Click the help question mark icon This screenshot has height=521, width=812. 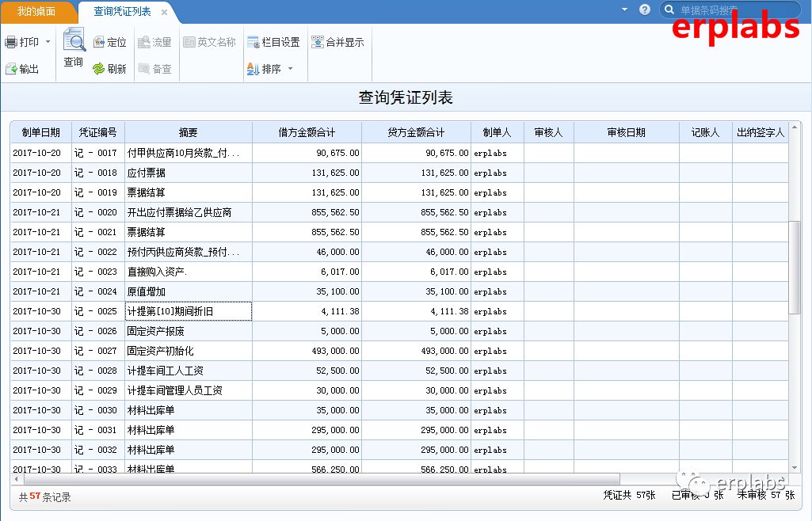[x=645, y=10]
